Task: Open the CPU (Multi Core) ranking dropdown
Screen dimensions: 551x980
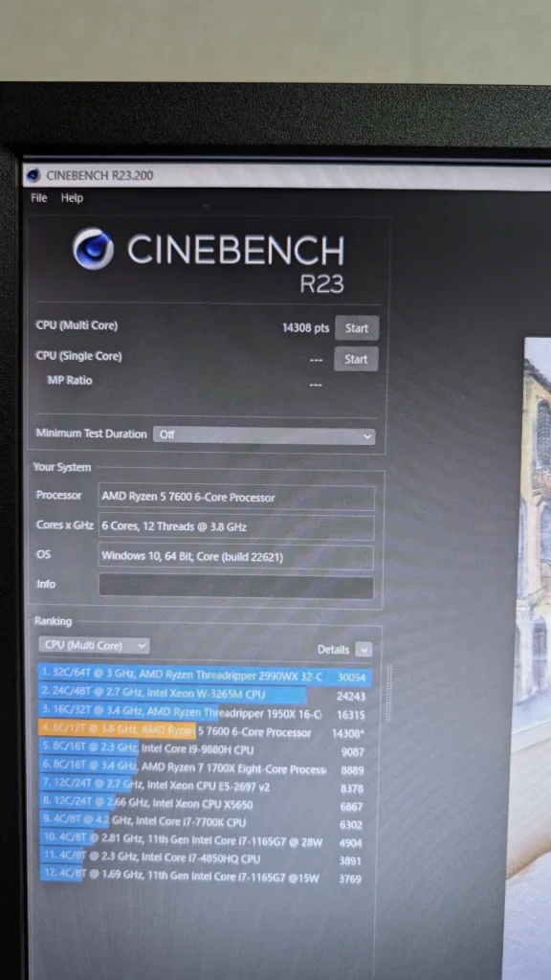Action: 95,646
